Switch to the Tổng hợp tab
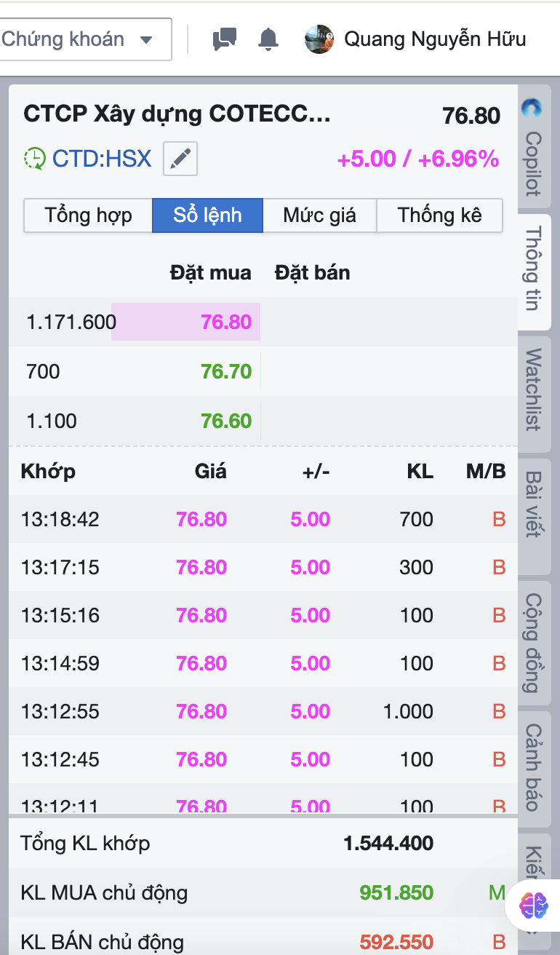Image resolution: width=560 pixels, height=955 pixels. pos(88,215)
